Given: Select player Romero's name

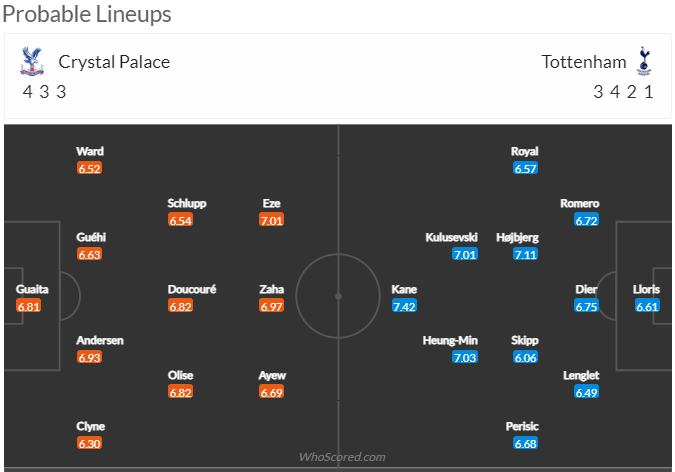Looking at the screenshot, I should pos(580,203).
